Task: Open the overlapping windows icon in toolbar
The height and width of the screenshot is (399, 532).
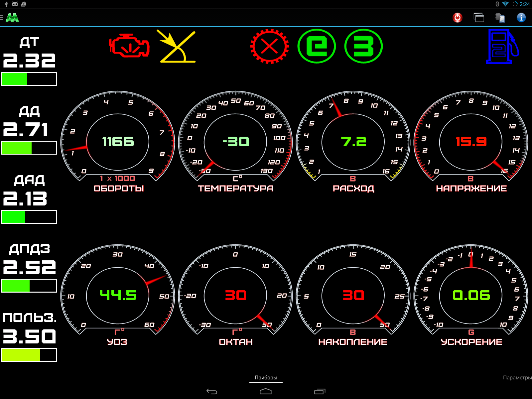Action: 479,18
